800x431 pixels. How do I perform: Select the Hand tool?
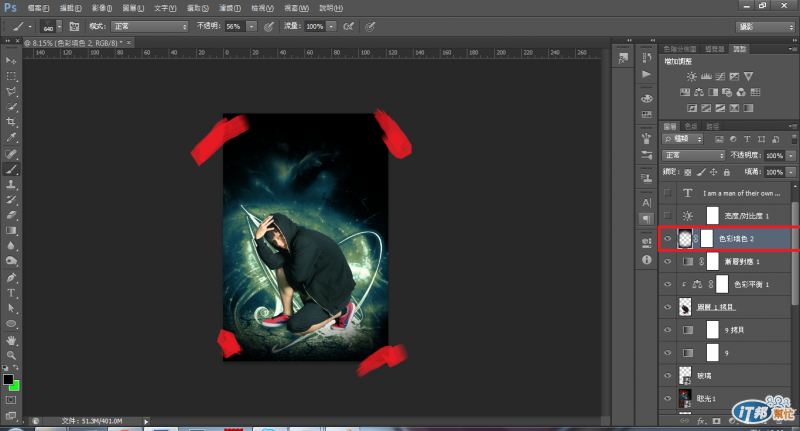[x=11, y=340]
